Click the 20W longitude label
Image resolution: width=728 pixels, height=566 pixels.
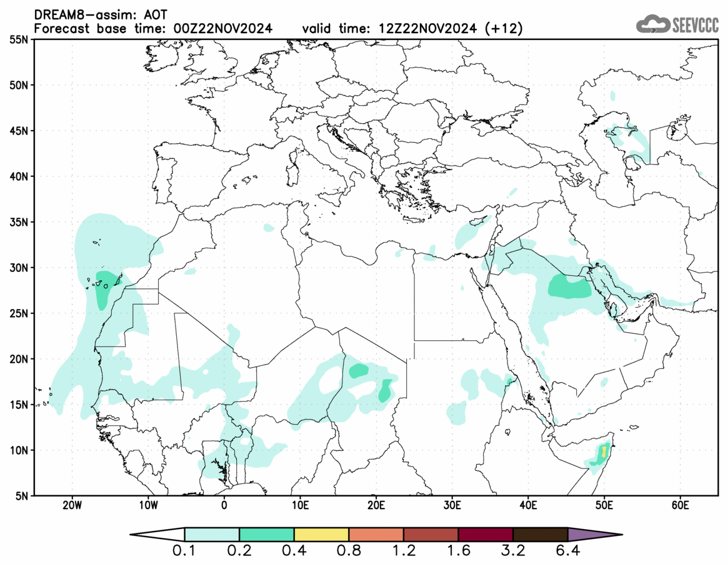pyautogui.click(x=72, y=505)
